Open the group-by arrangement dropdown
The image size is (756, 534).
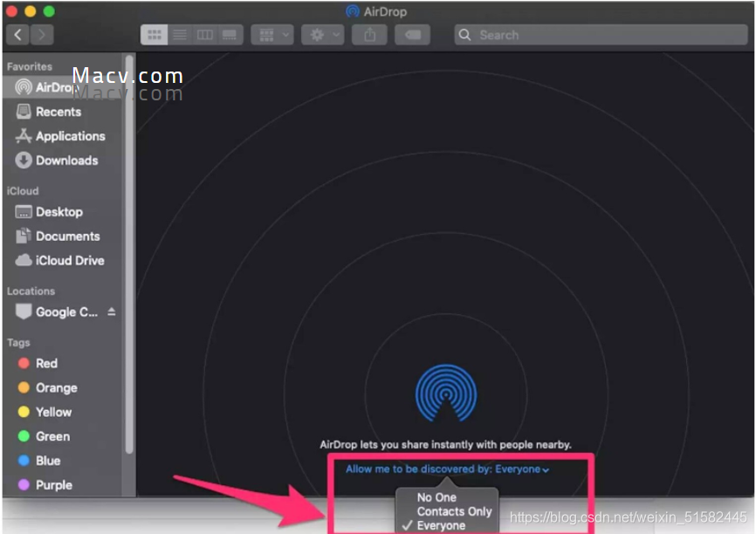pos(272,35)
